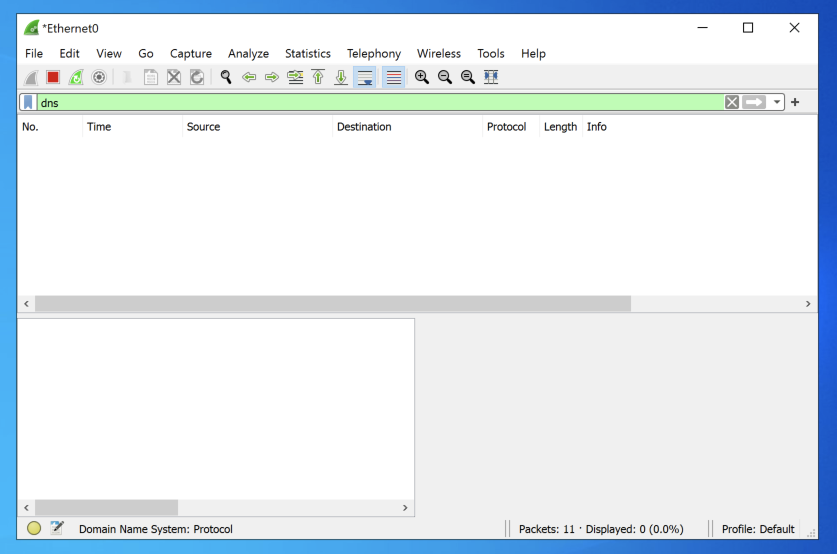Open the Telephony menu
Screen dimensions: 837x554
(374, 53)
